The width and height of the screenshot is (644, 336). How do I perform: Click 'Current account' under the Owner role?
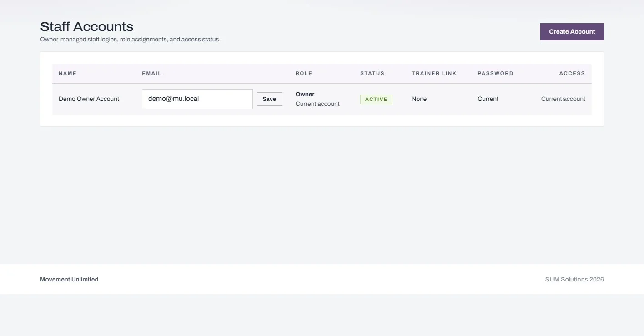point(317,104)
